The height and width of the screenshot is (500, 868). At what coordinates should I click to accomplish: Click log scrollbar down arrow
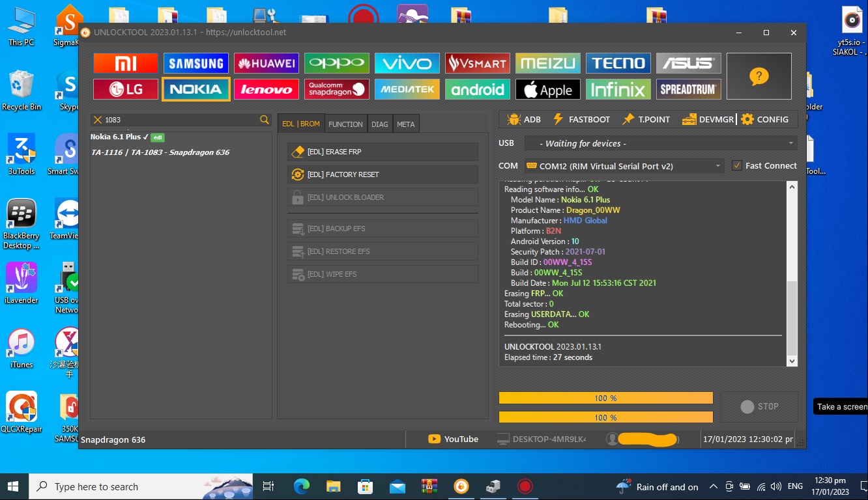tap(792, 361)
